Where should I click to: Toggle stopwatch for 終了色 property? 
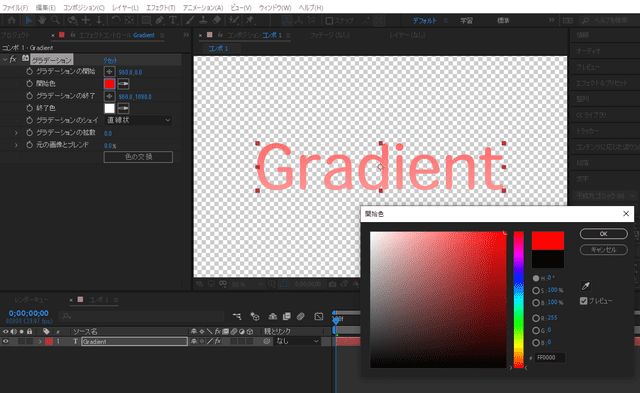[x=29, y=108]
